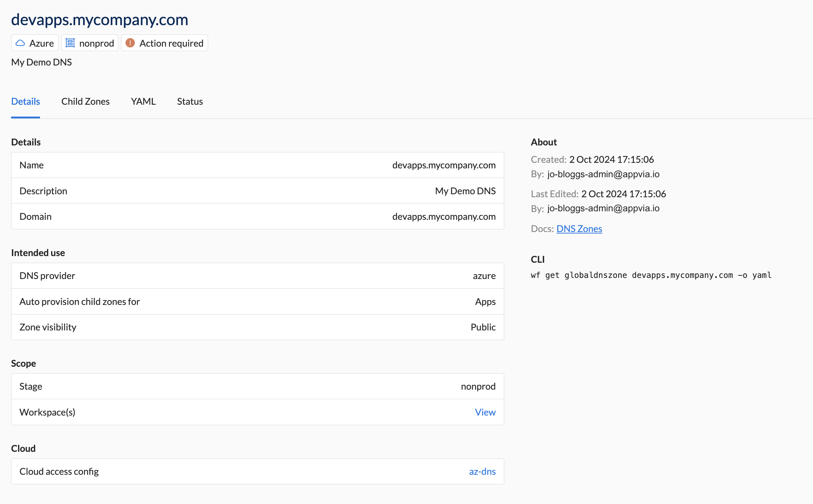Click the Zone visibility row label
This screenshot has width=813, height=504.
point(48,327)
